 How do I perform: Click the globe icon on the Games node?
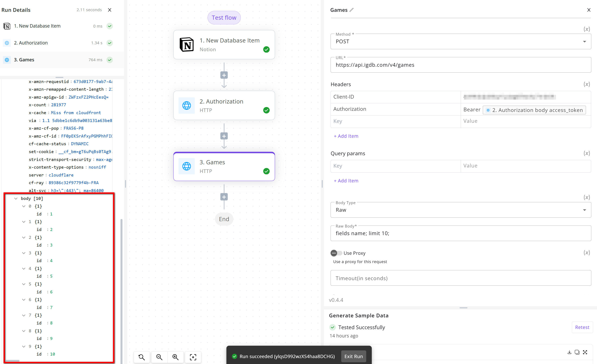point(186,166)
